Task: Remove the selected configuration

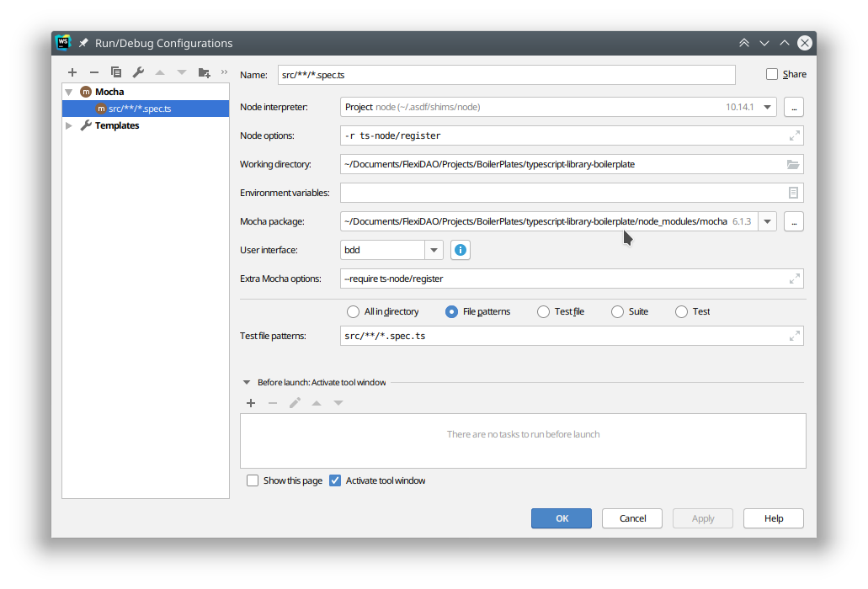Action: 94,72
